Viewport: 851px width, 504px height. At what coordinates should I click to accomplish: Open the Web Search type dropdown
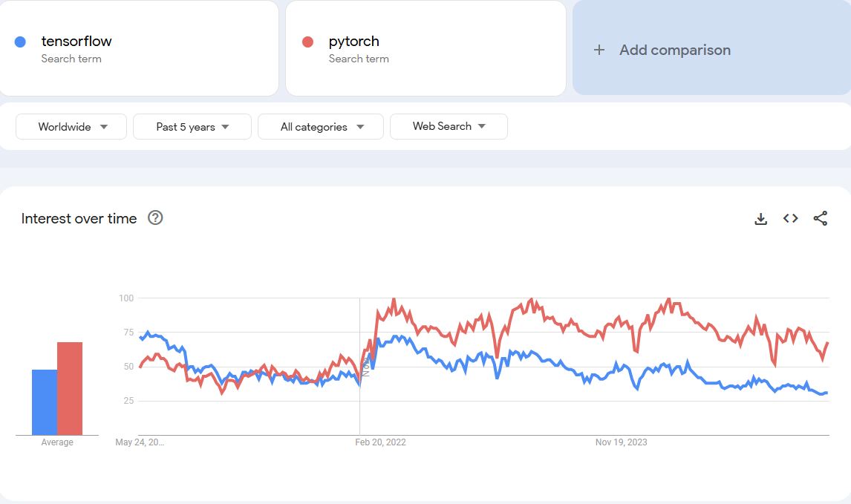pyautogui.click(x=449, y=126)
